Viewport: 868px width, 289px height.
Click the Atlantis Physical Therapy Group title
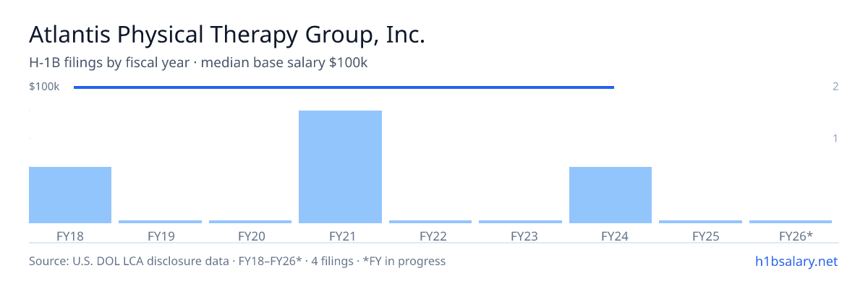point(227,35)
